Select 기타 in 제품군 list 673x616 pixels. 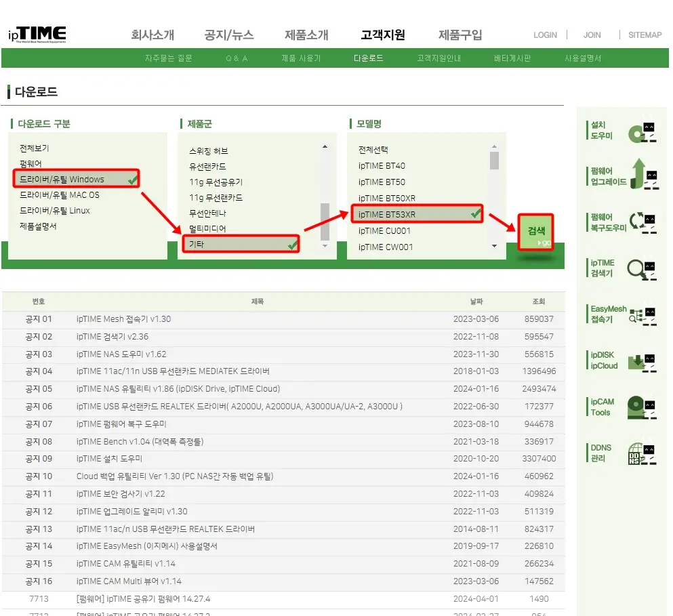(x=241, y=244)
